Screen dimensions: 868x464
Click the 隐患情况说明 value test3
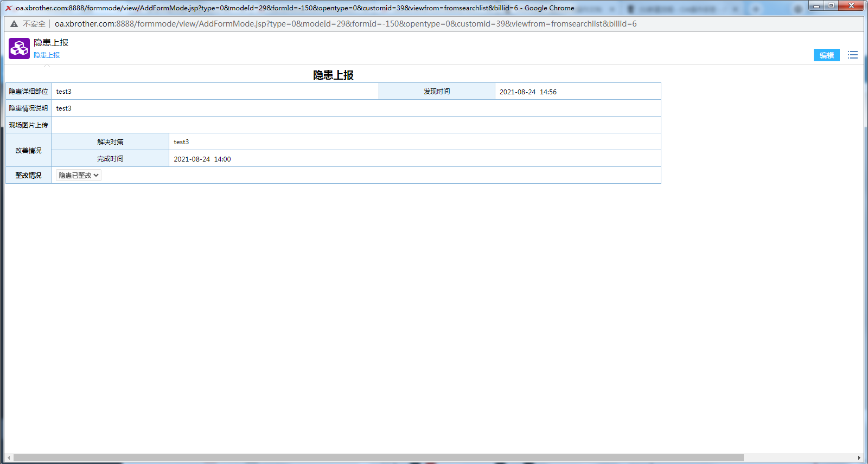(64, 108)
